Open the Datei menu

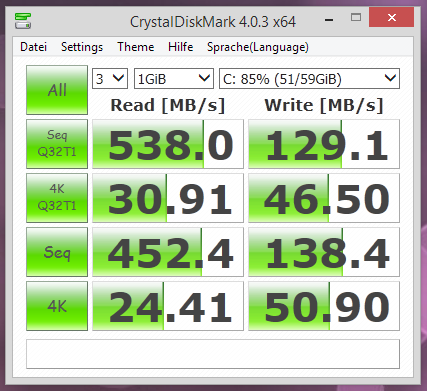(x=33, y=47)
